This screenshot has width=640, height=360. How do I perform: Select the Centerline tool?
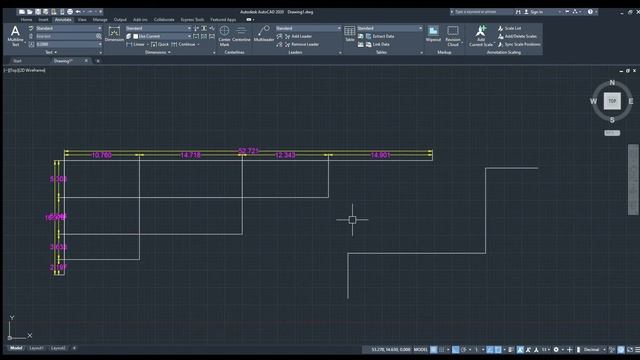pyautogui.click(x=241, y=33)
